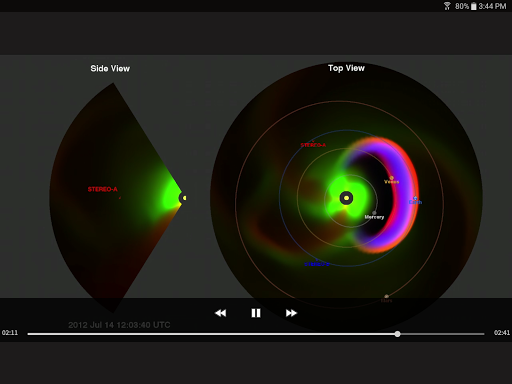
Task: Tap the battery icon in status bar
Action: pos(474,6)
